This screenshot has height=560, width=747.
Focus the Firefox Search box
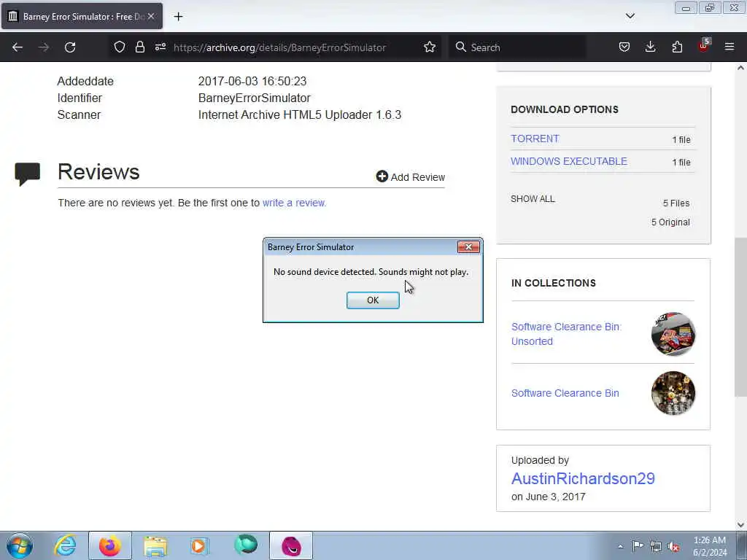click(x=517, y=47)
